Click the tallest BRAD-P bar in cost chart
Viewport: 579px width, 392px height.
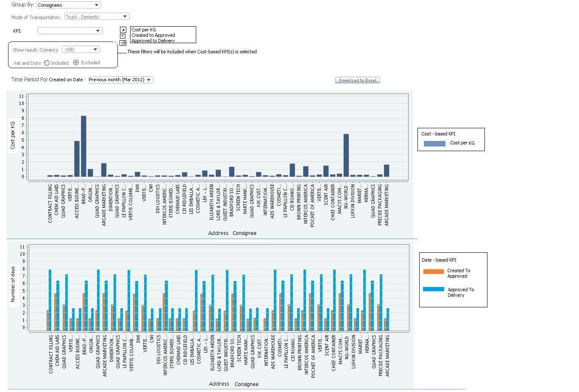(84, 146)
